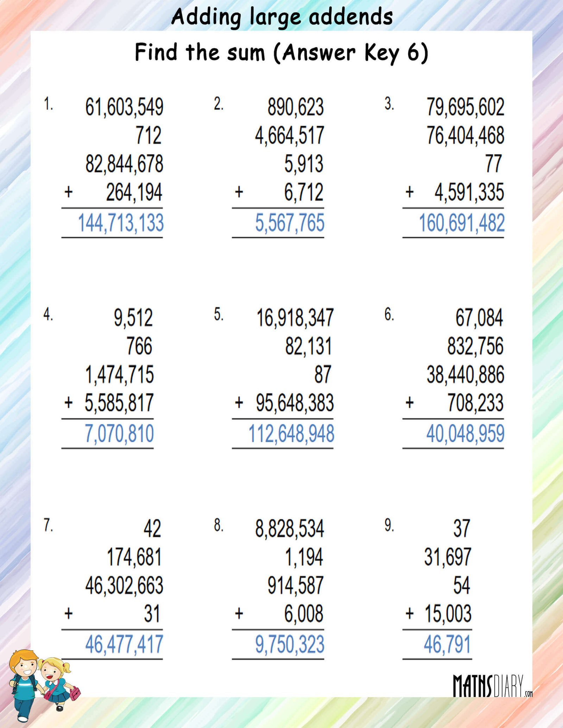
Task: Select the answer 112,648,948
Action: [x=291, y=433]
